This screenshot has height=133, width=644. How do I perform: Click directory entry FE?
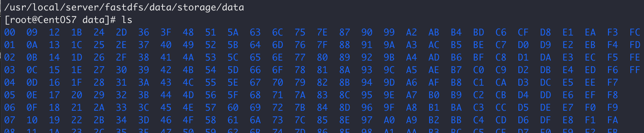635,57
